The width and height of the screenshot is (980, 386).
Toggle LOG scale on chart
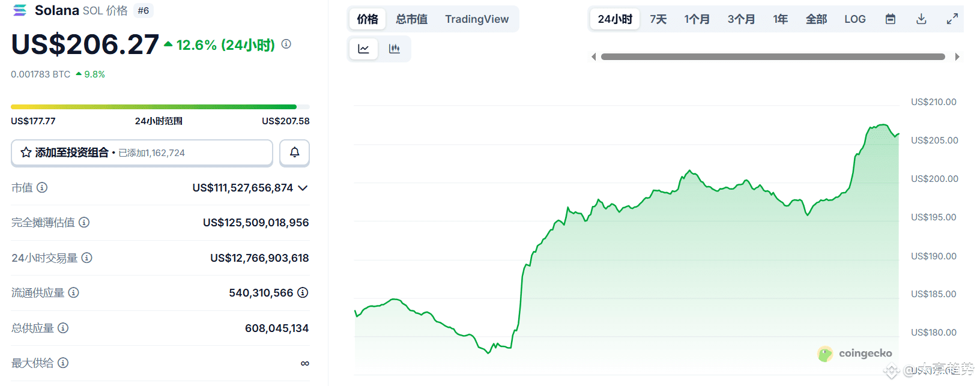tap(855, 19)
